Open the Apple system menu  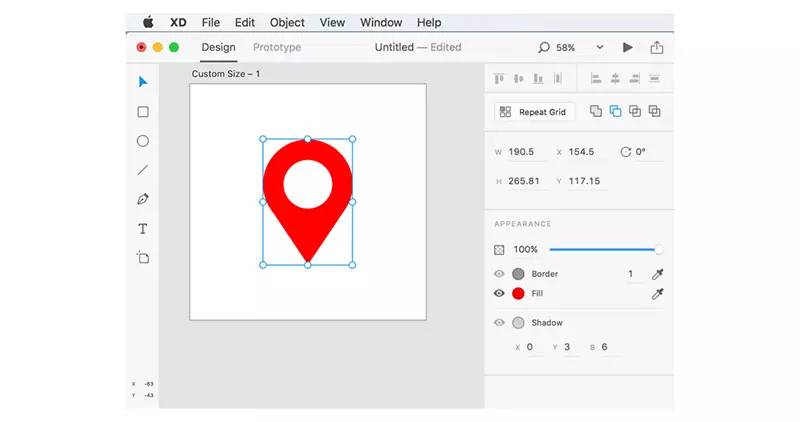148,22
